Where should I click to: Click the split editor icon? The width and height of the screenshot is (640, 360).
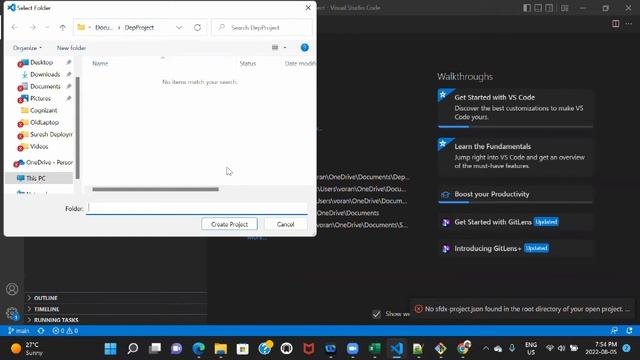[616, 24]
